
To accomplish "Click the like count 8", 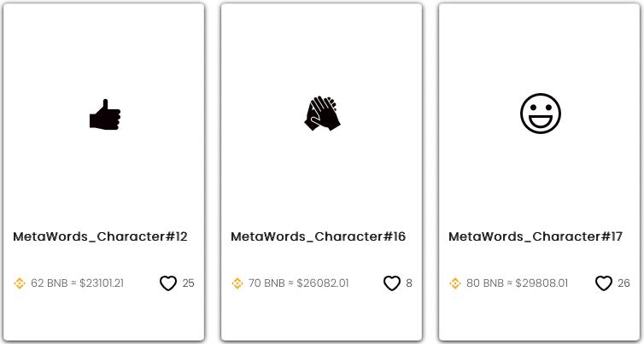I will pyautogui.click(x=409, y=283).
